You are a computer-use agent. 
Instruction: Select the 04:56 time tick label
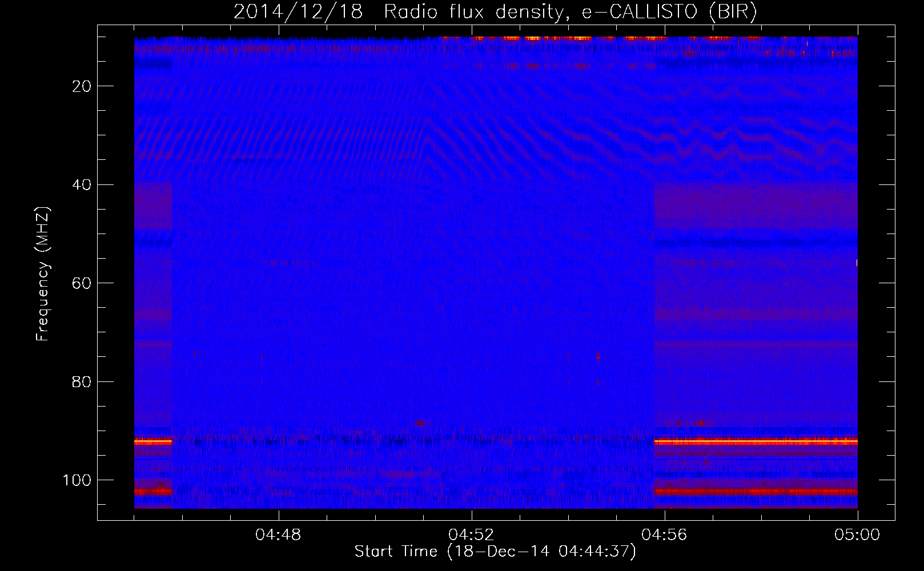point(664,535)
